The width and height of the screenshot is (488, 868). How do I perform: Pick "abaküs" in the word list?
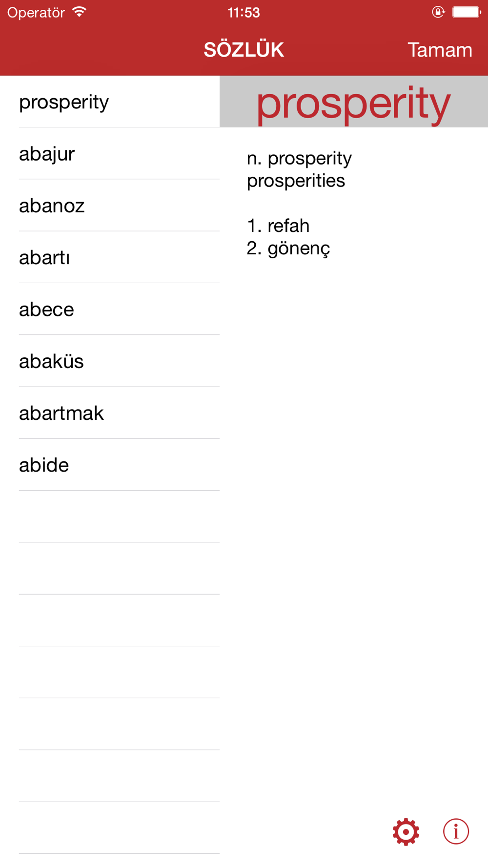pos(51,361)
